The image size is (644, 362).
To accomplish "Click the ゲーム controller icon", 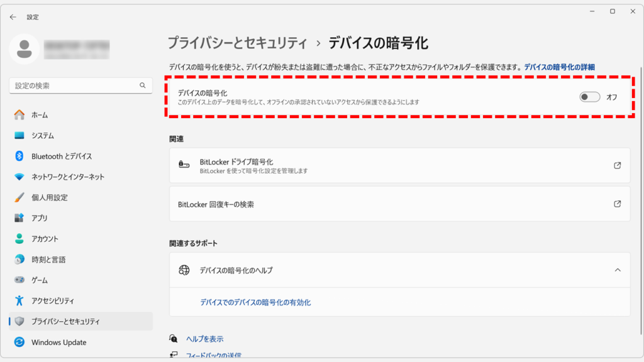I will point(19,280).
